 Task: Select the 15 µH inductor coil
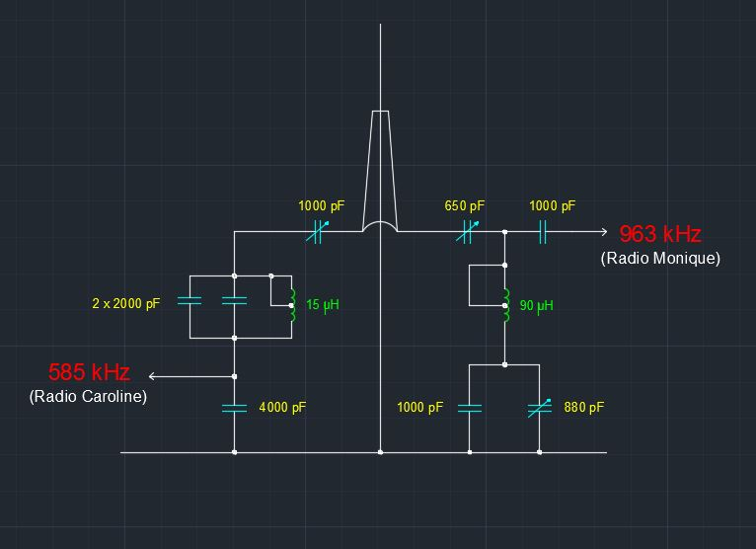[x=292, y=305]
